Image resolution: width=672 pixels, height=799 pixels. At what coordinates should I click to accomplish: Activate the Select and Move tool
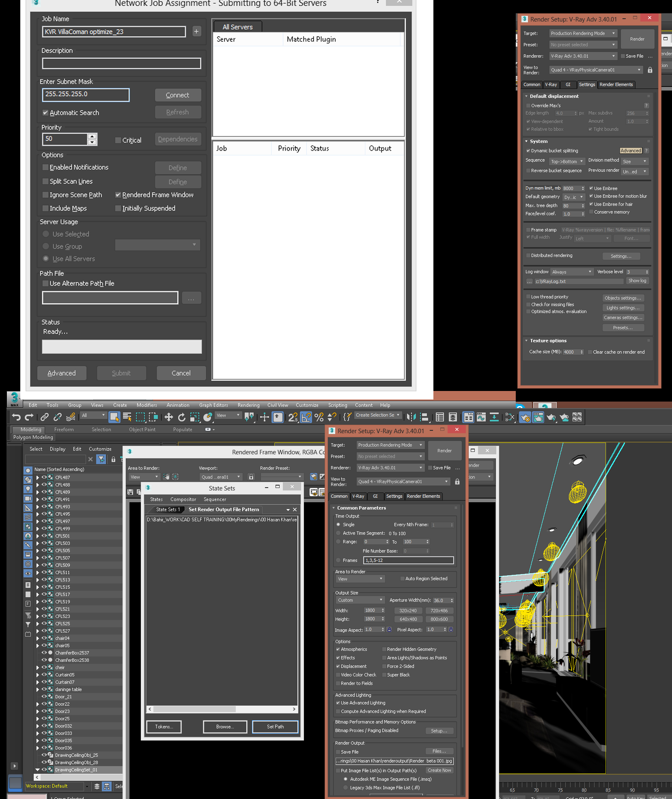(x=169, y=417)
